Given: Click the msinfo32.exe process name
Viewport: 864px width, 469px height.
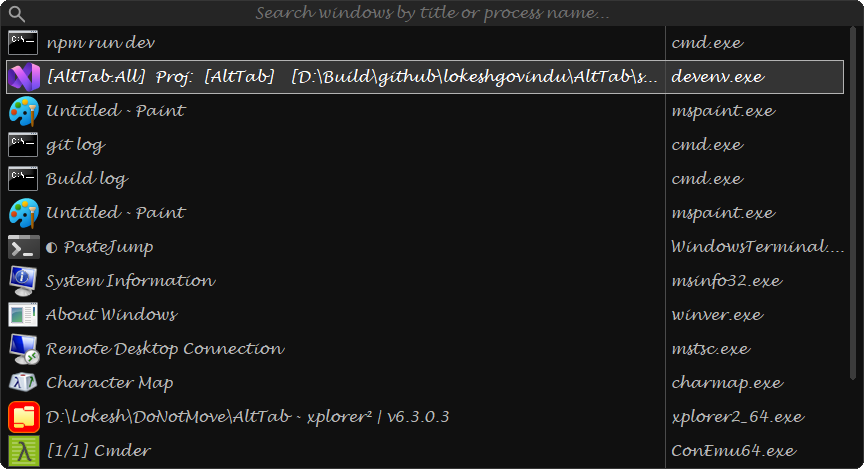Looking at the screenshot, I should click(x=727, y=281).
